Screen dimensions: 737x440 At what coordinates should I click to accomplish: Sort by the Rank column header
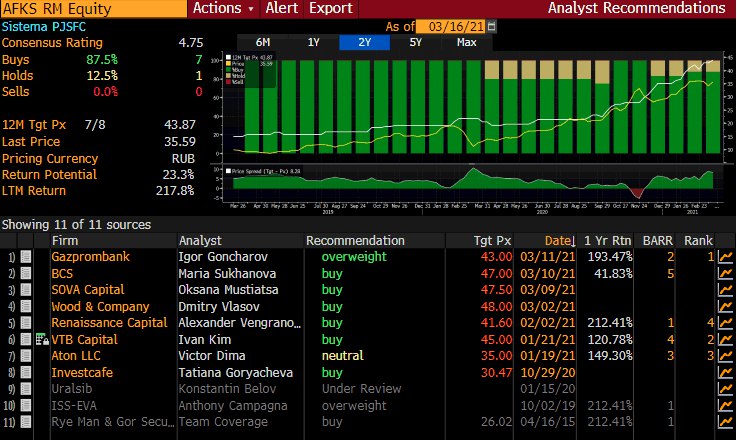coord(696,241)
